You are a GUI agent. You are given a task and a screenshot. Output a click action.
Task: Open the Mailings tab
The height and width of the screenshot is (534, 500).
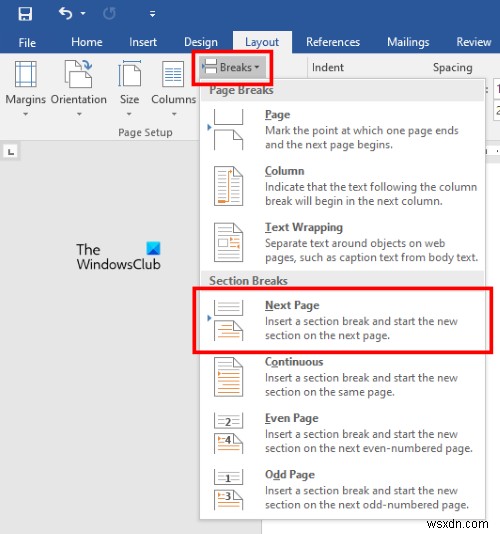point(408,42)
